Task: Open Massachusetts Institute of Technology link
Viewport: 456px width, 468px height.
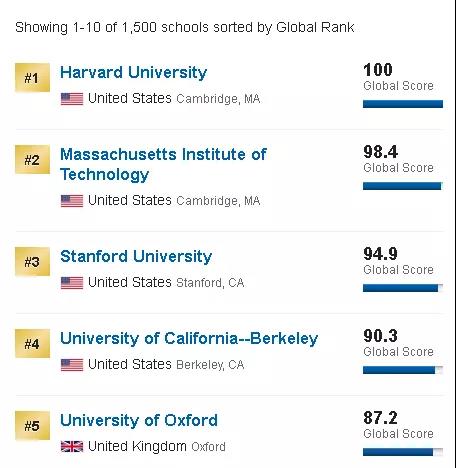Action: click(163, 165)
